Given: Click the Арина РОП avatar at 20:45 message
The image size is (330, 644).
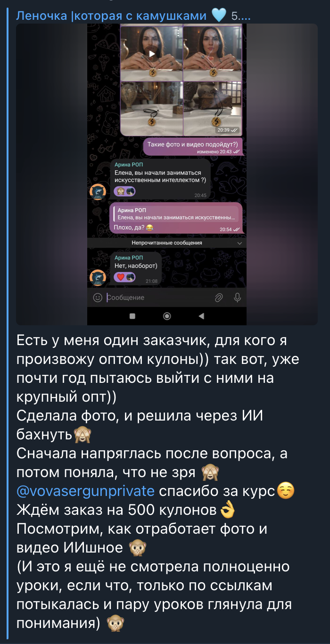Looking at the screenshot, I should [98, 192].
